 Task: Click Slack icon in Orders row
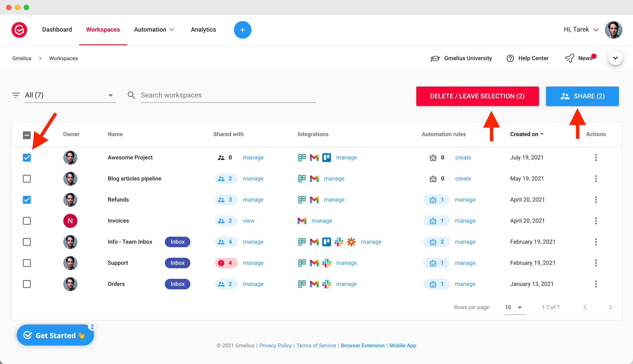click(326, 284)
